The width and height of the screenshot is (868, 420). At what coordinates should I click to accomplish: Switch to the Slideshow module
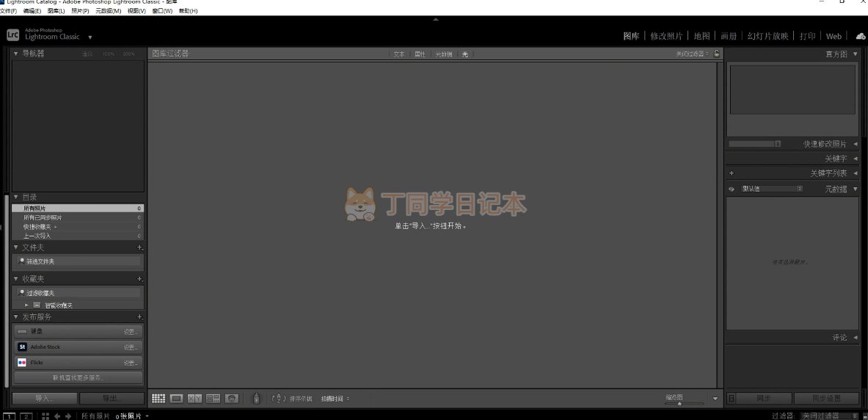click(x=767, y=36)
